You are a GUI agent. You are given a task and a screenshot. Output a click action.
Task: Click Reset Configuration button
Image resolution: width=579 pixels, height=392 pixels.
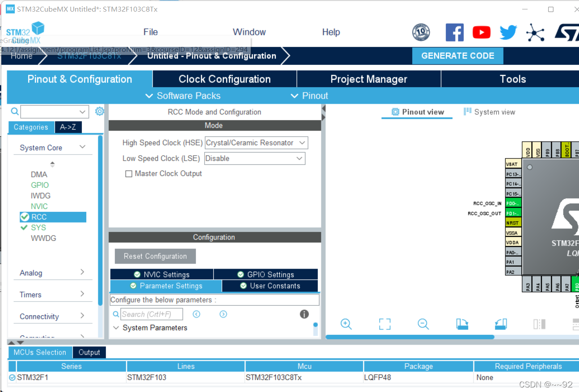tap(155, 256)
